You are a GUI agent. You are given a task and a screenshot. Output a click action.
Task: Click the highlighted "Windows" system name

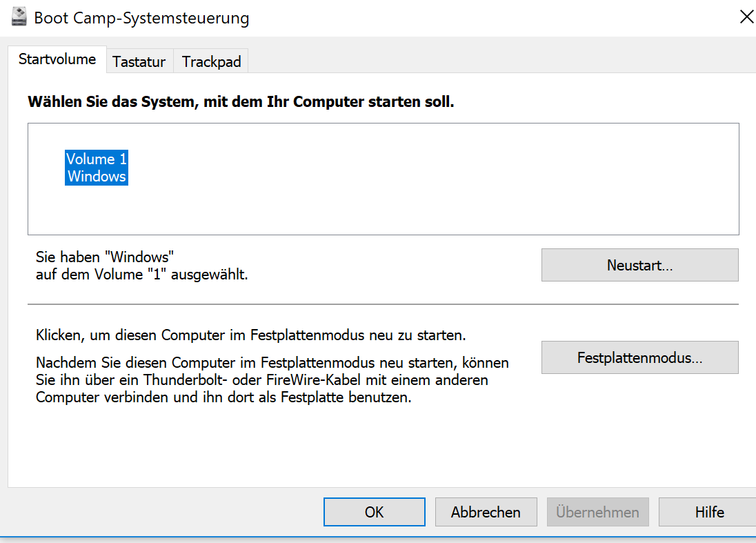[x=97, y=177]
